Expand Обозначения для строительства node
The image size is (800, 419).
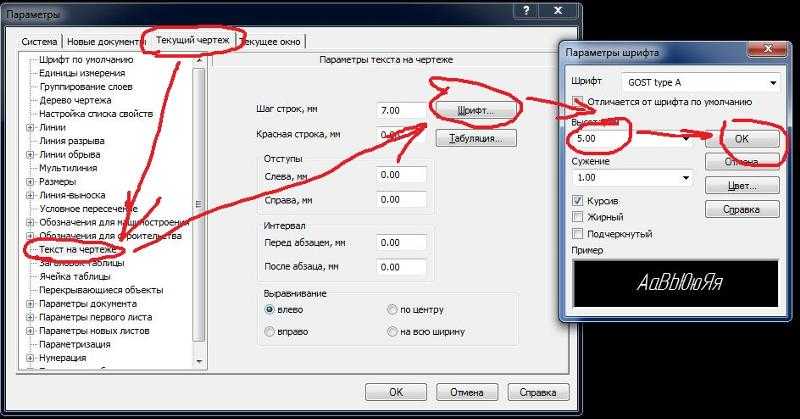coord(30,236)
